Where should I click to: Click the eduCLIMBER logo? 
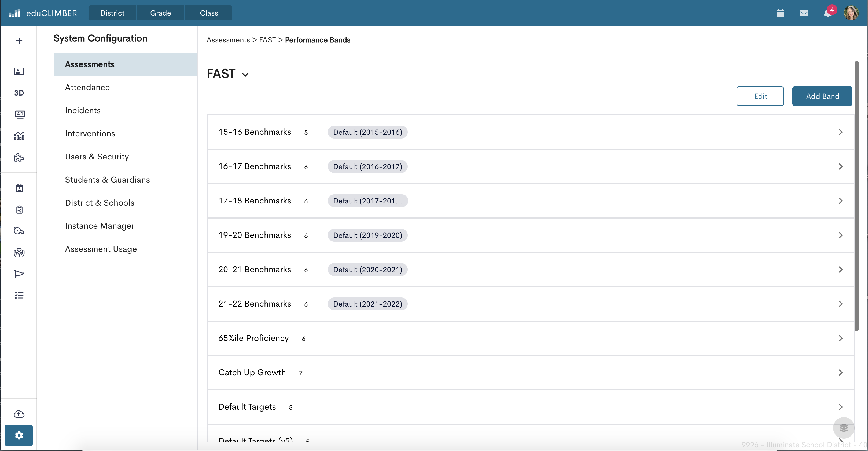[43, 13]
